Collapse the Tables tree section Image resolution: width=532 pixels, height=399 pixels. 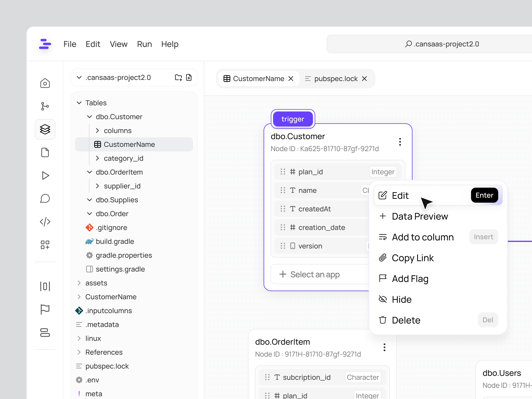point(79,103)
